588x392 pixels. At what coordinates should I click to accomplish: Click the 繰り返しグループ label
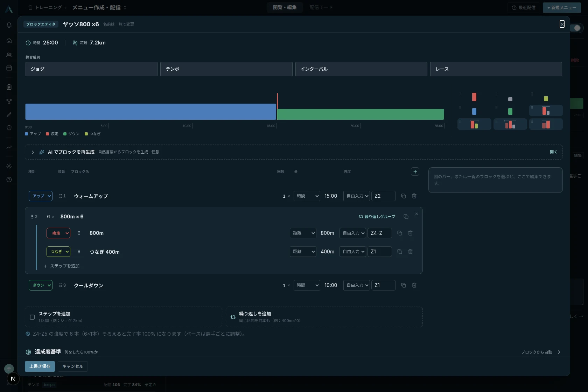click(x=377, y=217)
